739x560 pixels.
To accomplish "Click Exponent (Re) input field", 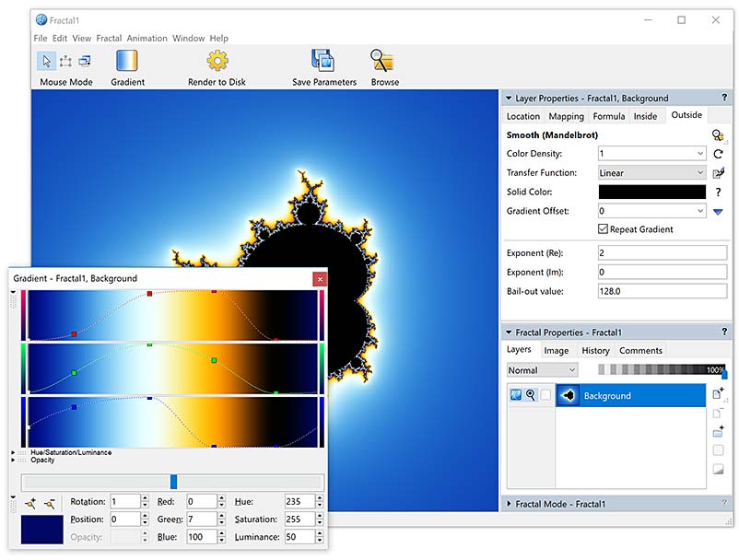I will [x=663, y=253].
